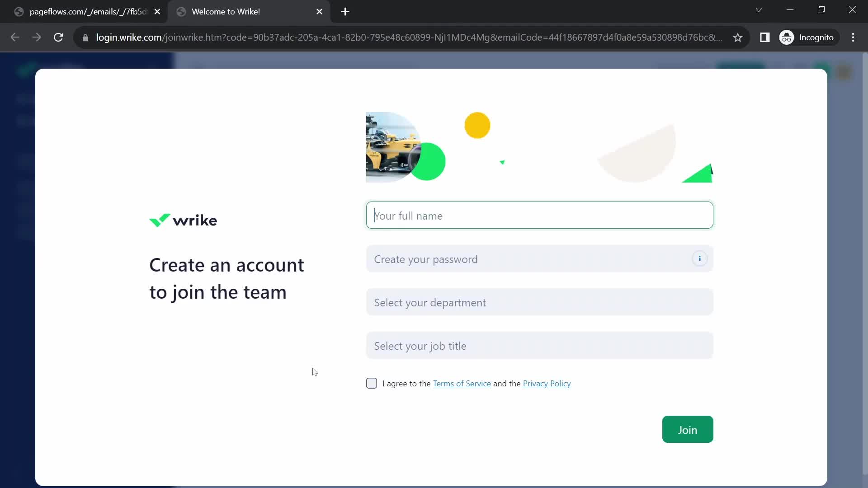Restore down the browser window
This screenshot has height=488, width=868.
(x=821, y=10)
